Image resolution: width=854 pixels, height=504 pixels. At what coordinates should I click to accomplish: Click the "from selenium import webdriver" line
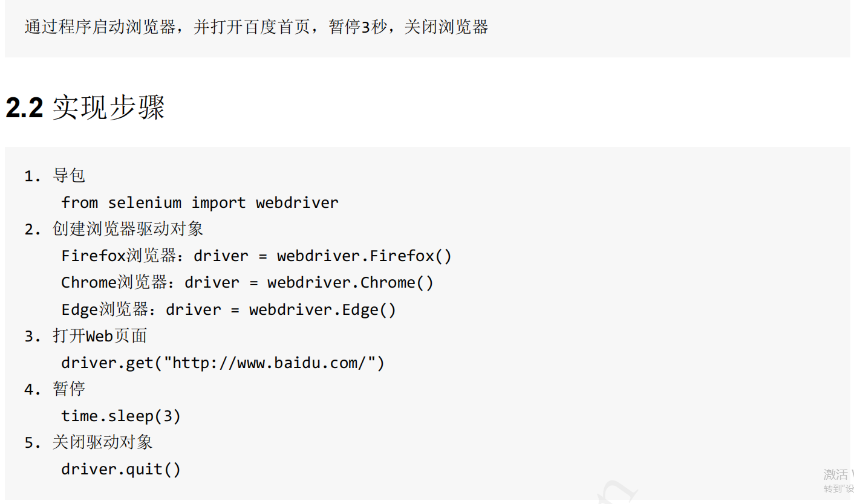click(200, 202)
